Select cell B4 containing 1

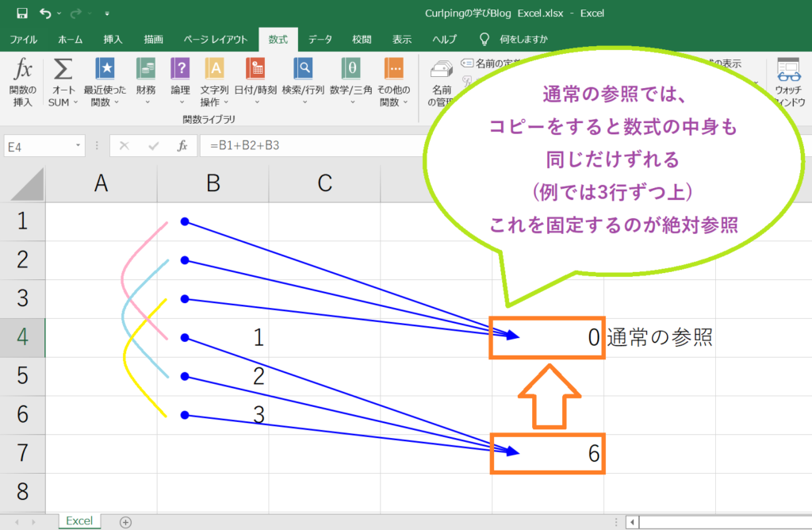pyautogui.click(x=213, y=337)
